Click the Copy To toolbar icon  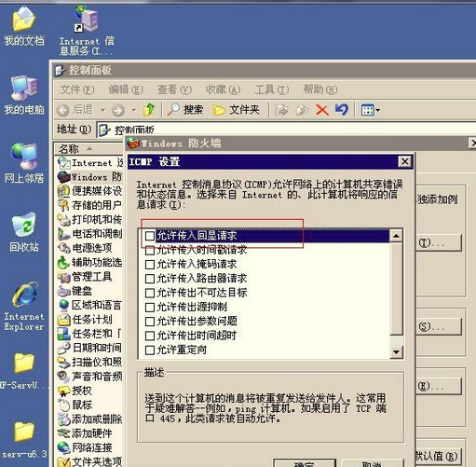302,110
